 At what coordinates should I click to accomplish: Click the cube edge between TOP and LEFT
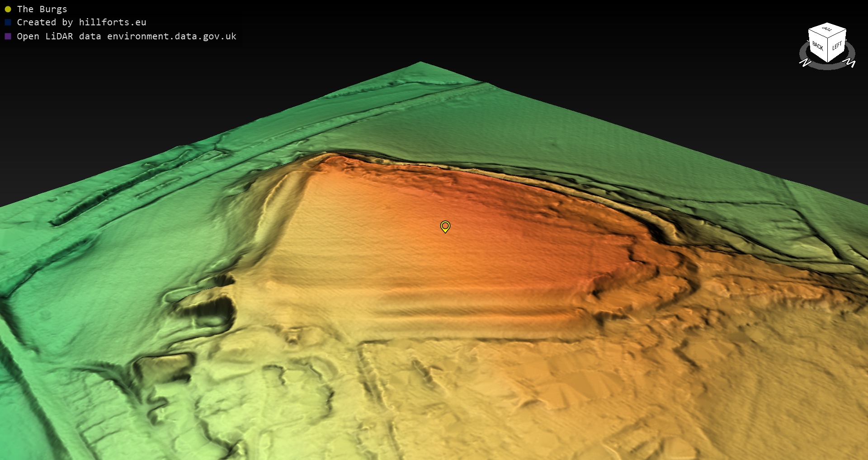(x=837, y=33)
